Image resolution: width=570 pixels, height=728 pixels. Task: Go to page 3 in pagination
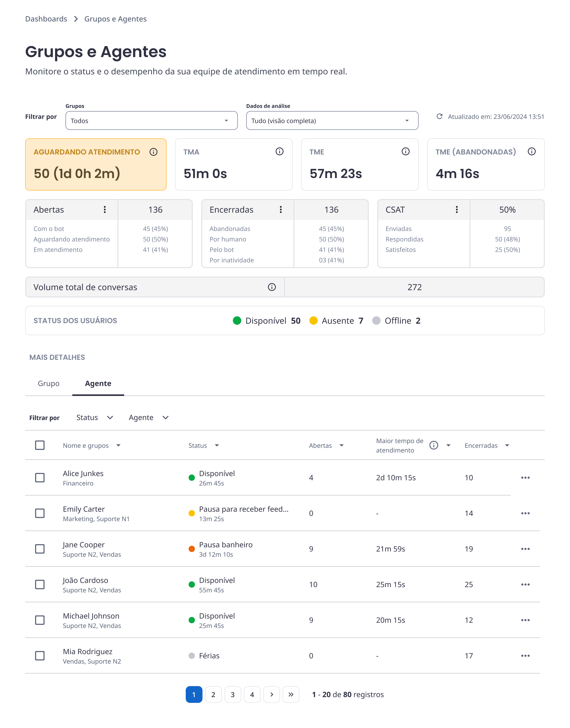(x=233, y=695)
